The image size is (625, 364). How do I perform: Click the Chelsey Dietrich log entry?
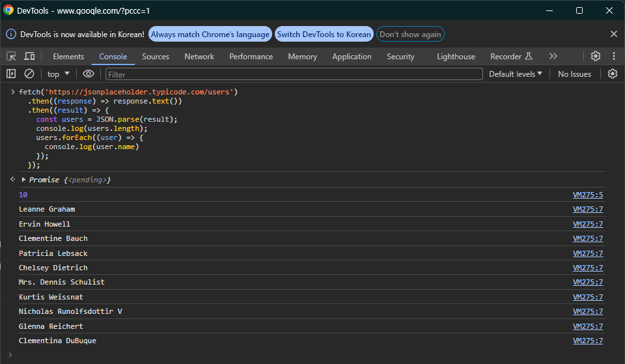(53, 268)
